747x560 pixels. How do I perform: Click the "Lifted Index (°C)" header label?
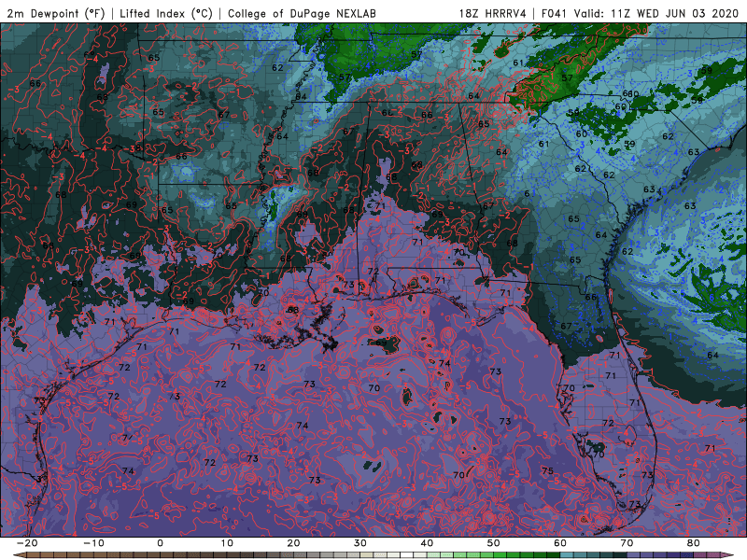(x=166, y=13)
